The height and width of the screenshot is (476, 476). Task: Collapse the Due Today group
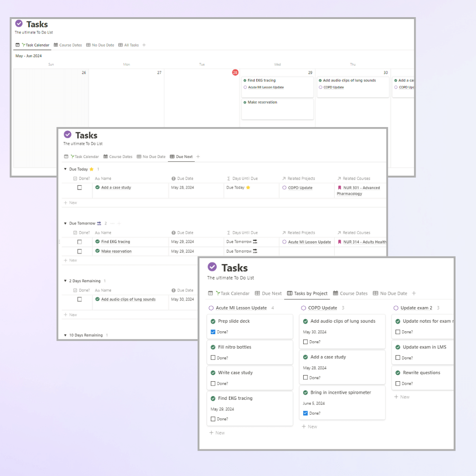[x=65, y=169]
